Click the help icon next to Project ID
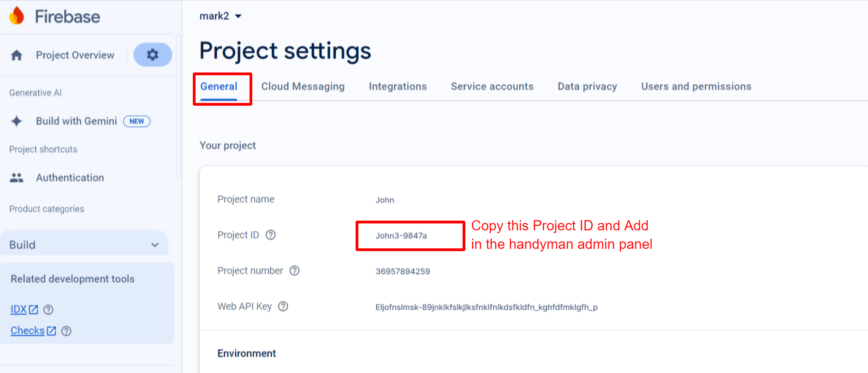 pyautogui.click(x=271, y=235)
